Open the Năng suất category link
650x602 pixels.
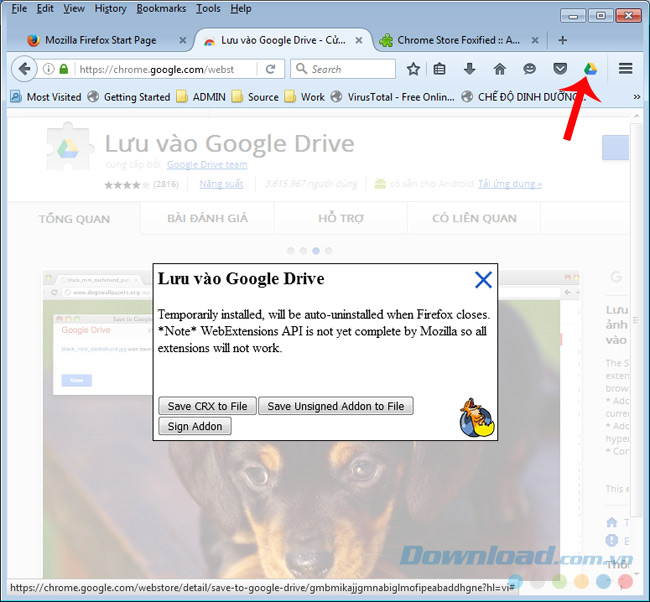[x=221, y=184]
